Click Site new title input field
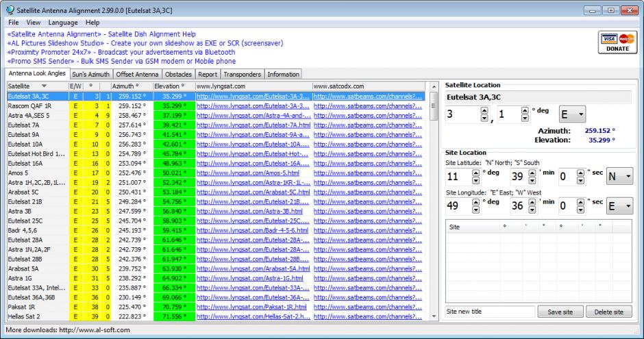The height and width of the screenshot is (339, 644). click(490, 312)
